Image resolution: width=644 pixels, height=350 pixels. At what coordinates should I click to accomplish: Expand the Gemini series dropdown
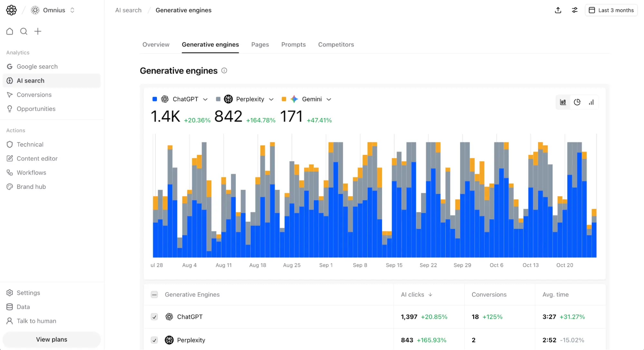click(329, 99)
